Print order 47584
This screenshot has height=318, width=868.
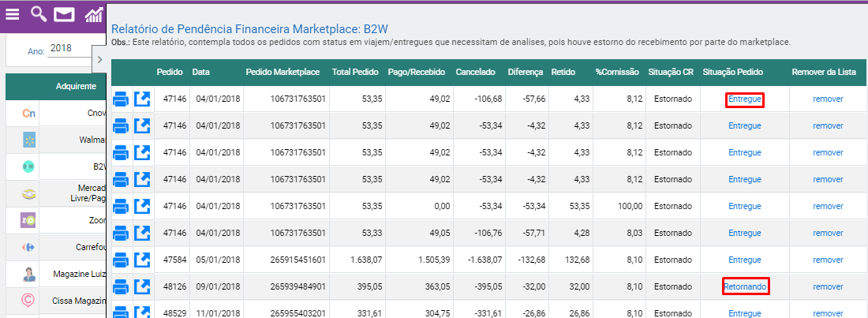(122, 260)
